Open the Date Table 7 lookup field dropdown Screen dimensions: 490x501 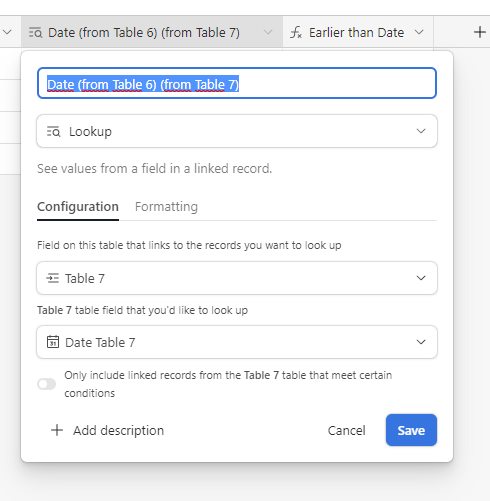tap(237, 342)
